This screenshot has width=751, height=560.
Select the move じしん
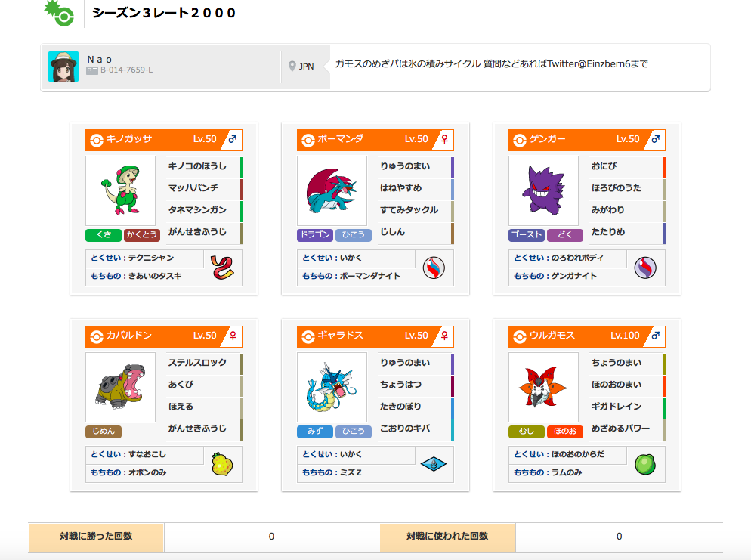[416, 232]
